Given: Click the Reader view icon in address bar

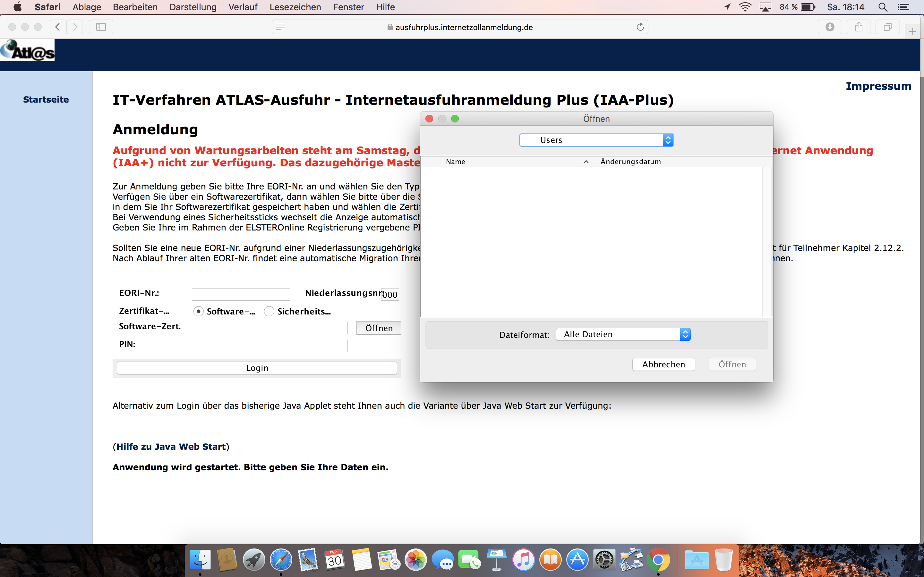Looking at the screenshot, I should [x=281, y=27].
